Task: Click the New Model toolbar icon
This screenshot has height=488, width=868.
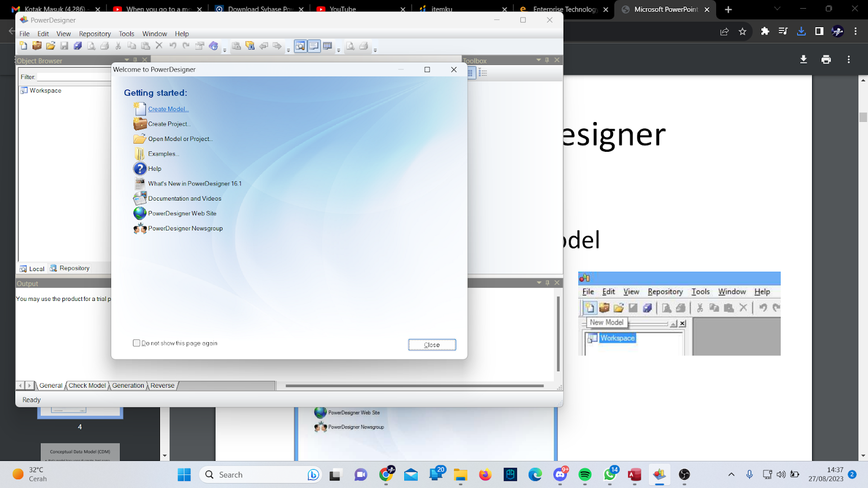Action: (x=23, y=46)
